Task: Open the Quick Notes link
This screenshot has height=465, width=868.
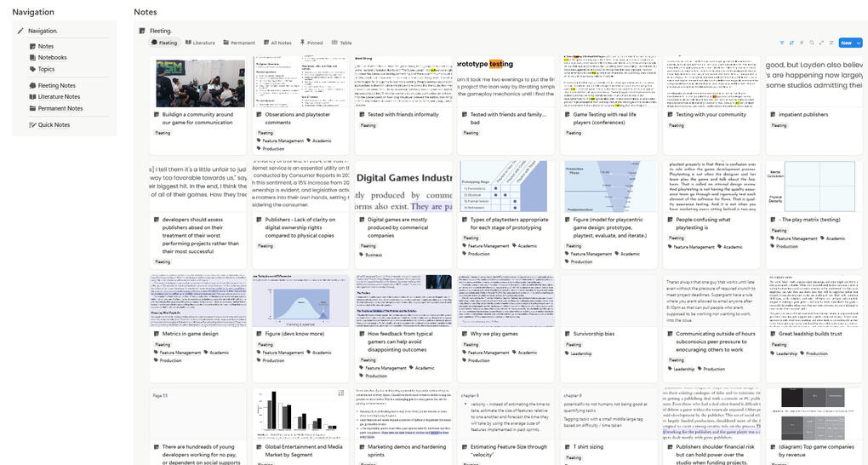Action: (x=54, y=125)
